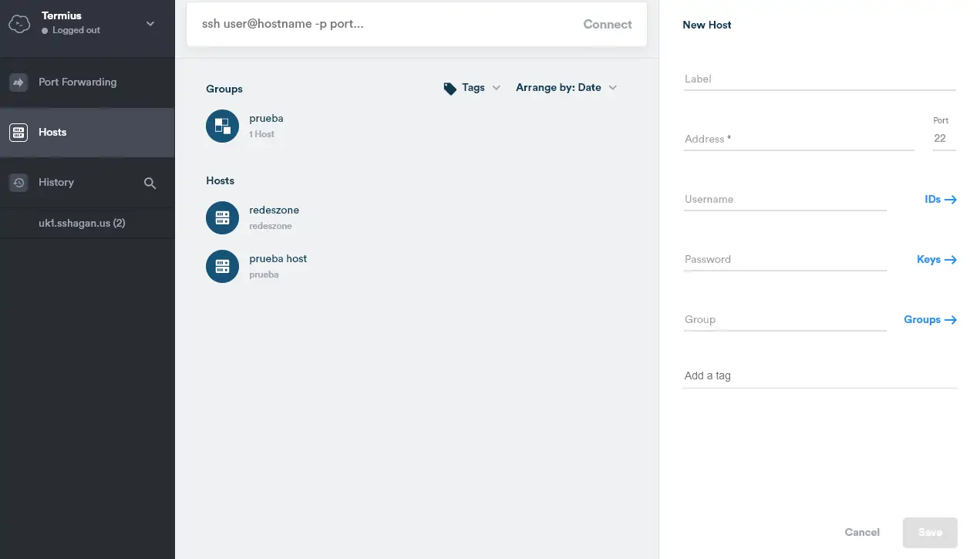Viewport: 980px width, 559px height.
Task: Open the Tags filter dropdown
Action: [472, 88]
